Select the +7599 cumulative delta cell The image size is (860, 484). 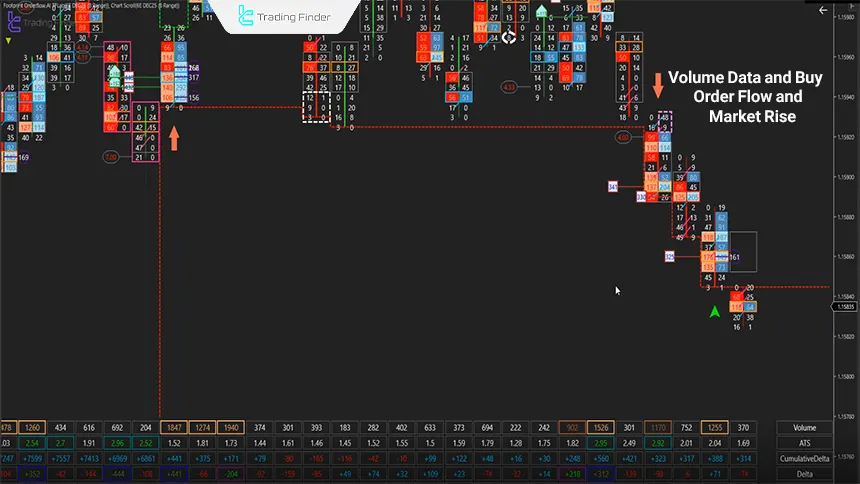pos(32,458)
